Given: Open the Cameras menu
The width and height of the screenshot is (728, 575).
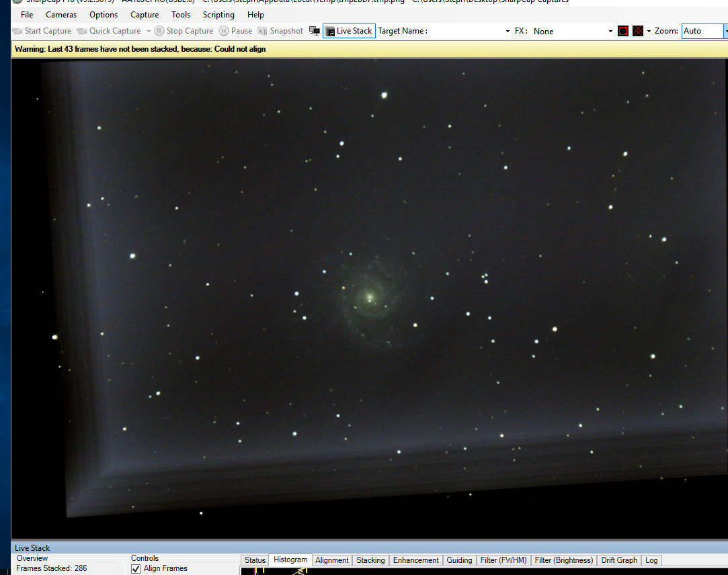Looking at the screenshot, I should tap(60, 15).
